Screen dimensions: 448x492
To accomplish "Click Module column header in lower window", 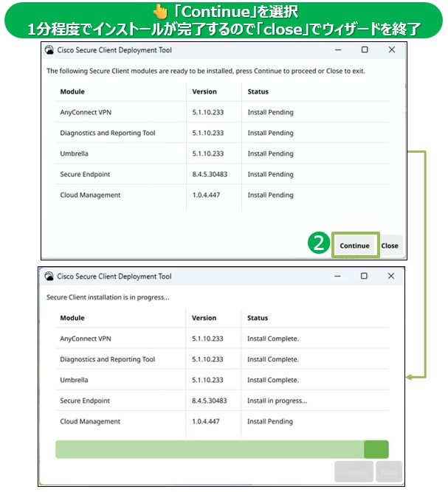I will 72,318.
